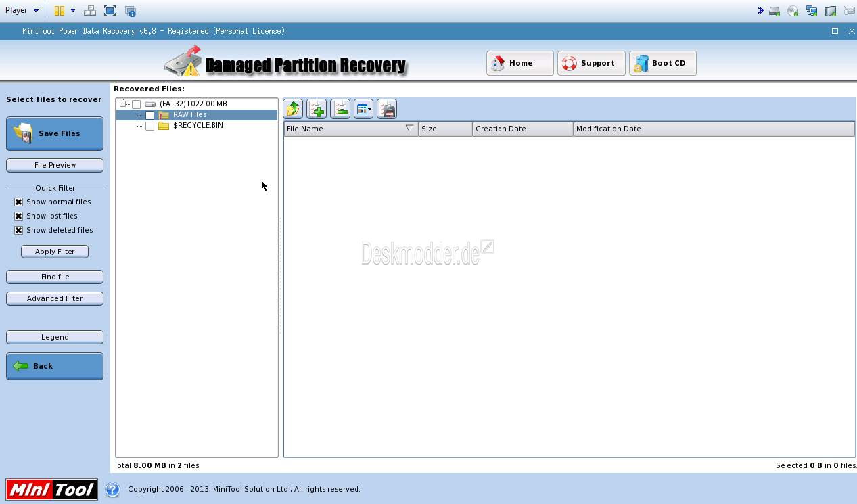Click the dark removable drive device icon
The image size is (857, 504).
pos(831,11)
